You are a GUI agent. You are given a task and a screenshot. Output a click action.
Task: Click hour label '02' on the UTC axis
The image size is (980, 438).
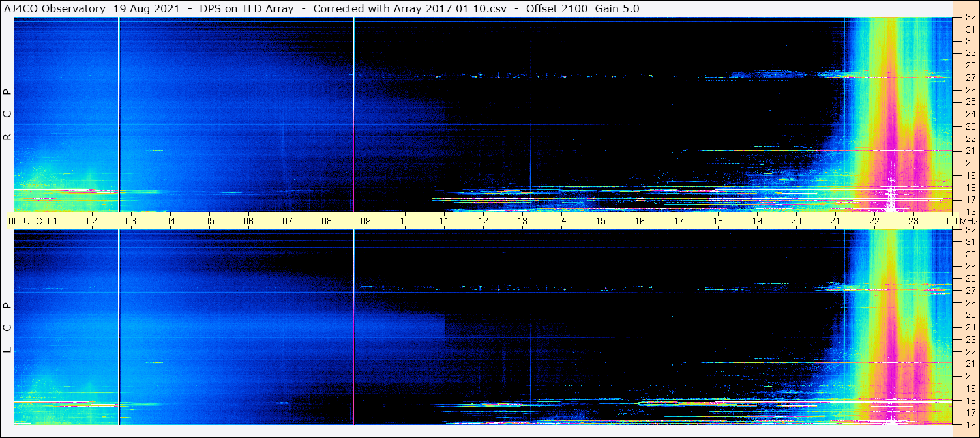(92, 221)
